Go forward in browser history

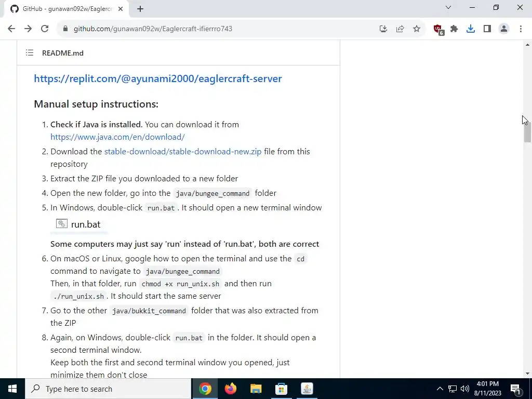coord(28,29)
